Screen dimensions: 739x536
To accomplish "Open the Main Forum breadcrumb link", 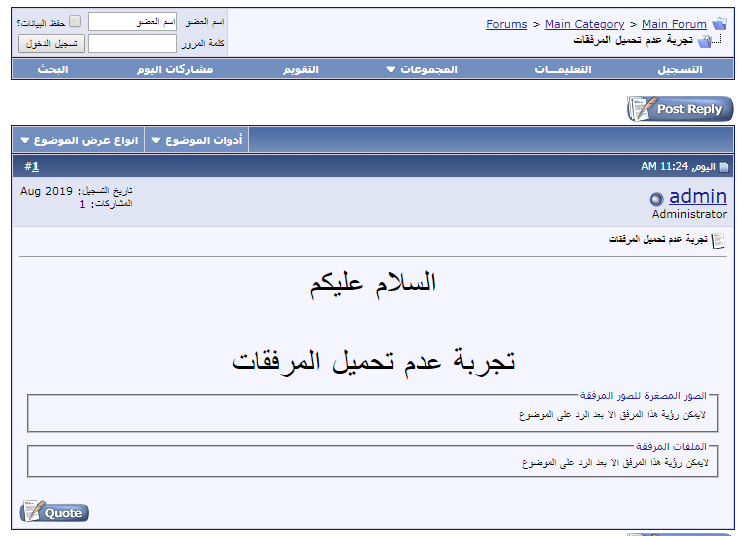I will pos(674,24).
